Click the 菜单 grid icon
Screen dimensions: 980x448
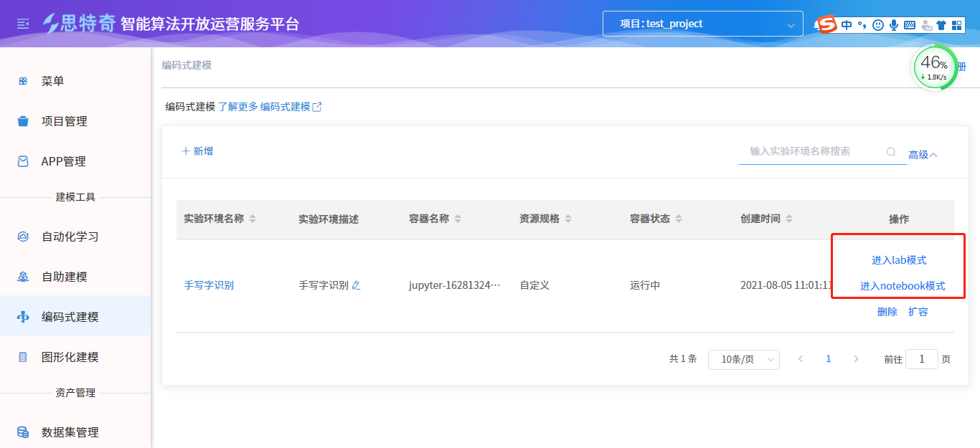pyautogui.click(x=23, y=81)
